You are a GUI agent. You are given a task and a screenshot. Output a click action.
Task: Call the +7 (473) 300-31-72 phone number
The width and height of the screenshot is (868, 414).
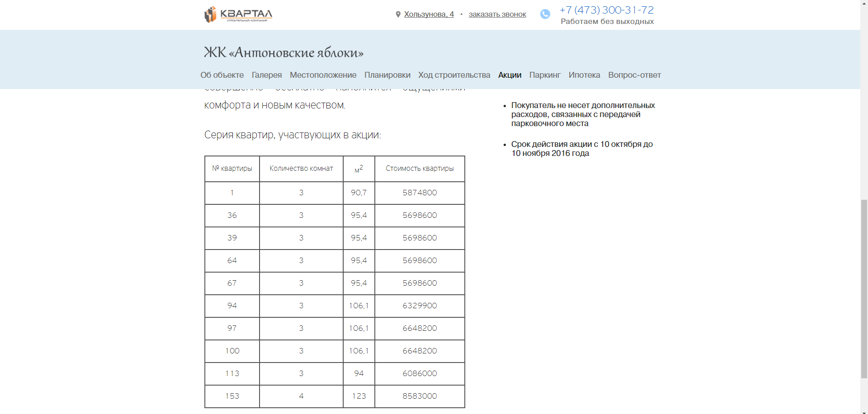(607, 10)
